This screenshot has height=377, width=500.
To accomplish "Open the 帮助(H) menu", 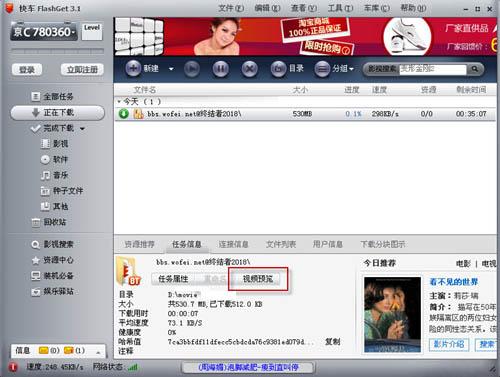I will pyautogui.click(x=413, y=8).
